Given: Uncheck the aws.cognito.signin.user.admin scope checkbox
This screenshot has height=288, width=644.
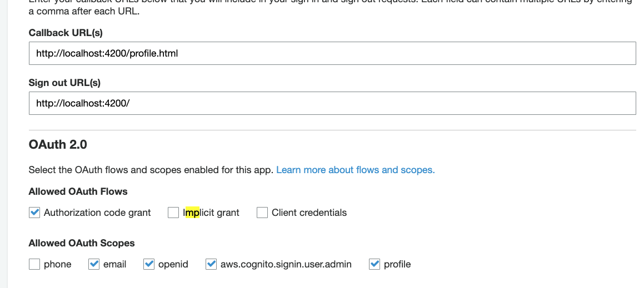Looking at the screenshot, I should pyautogui.click(x=211, y=264).
